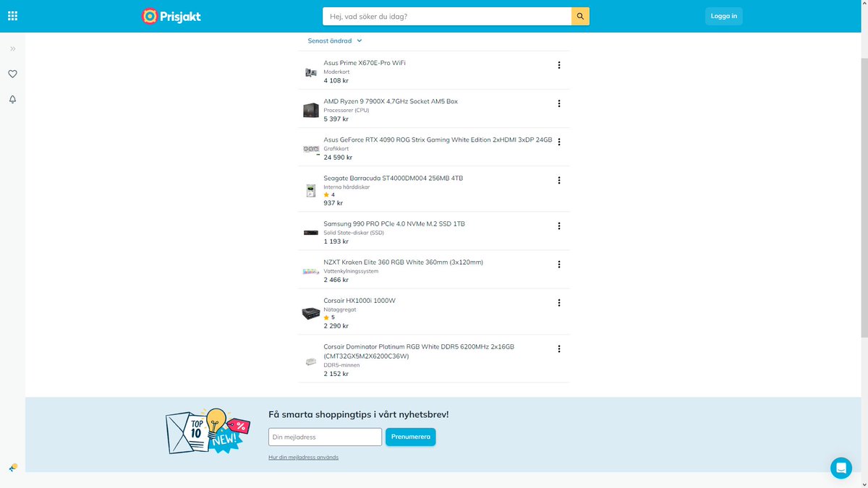The width and height of the screenshot is (868, 488).
Task: Click the star rating on Seagate Barracuda
Action: 329,194
